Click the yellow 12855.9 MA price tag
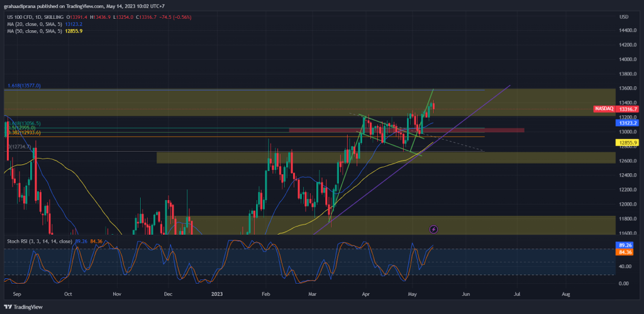Screen dimensions: 644x314 coord(628,143)
